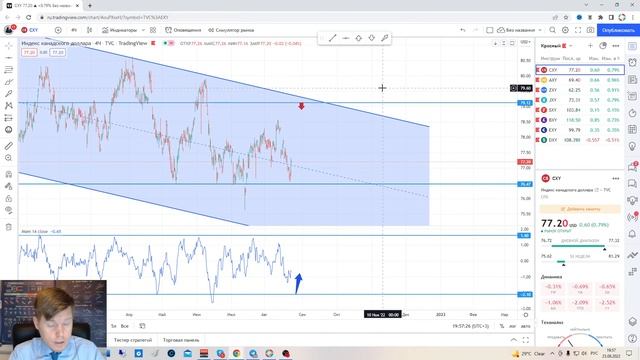Click the horizontal line tool in floating toolbar

[346, 38]
